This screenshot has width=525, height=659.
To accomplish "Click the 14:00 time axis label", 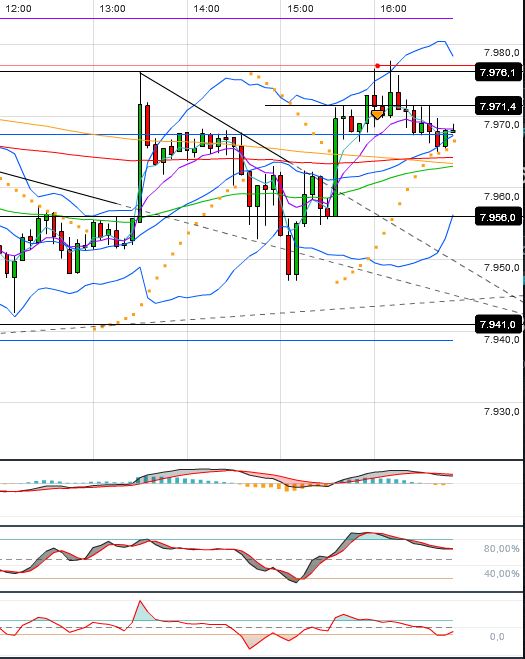I will tap(206, 8).
